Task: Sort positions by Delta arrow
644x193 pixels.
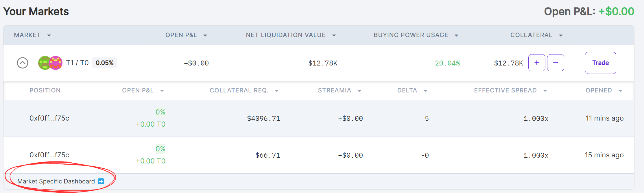Action: [425, 91]
